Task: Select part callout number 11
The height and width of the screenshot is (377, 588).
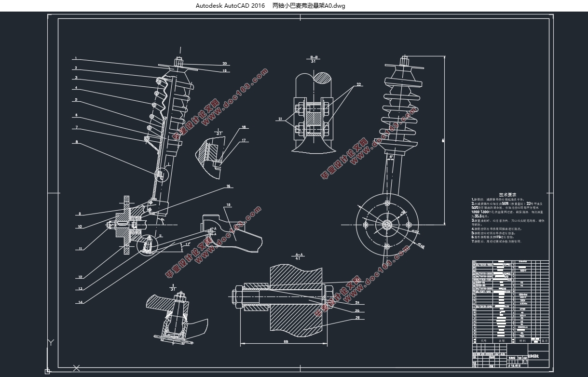Action: [x=80, y=249]
